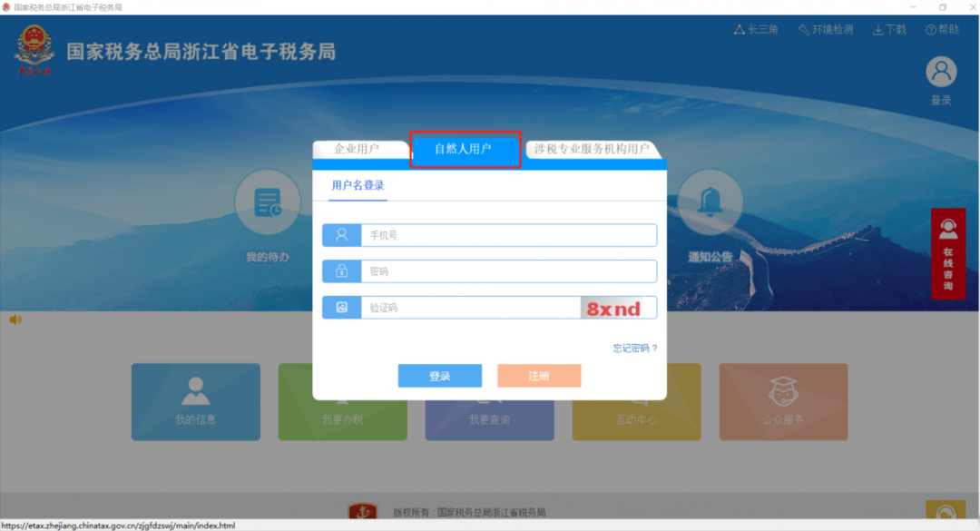Select the 用户名登录 sub-tab

pyautogui.click(x=358, y=185)
